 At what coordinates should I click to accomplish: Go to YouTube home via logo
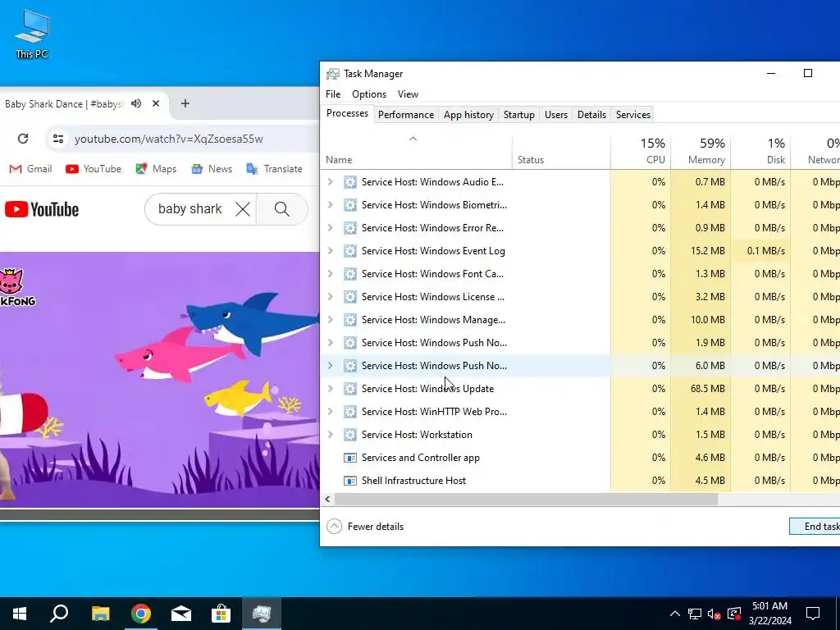click(42, 209)
